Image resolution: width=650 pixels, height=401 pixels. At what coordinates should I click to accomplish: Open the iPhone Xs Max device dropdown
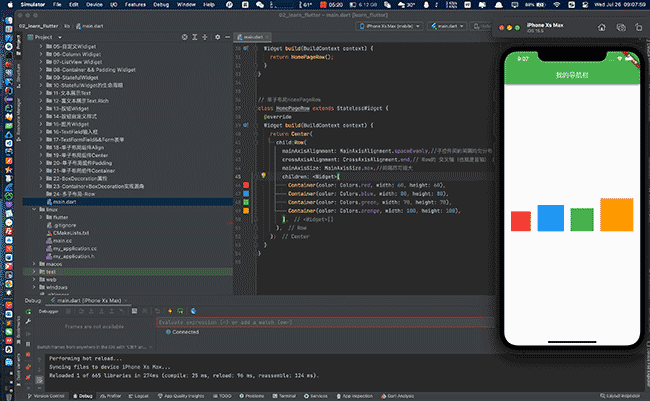[x=390, y=26]
